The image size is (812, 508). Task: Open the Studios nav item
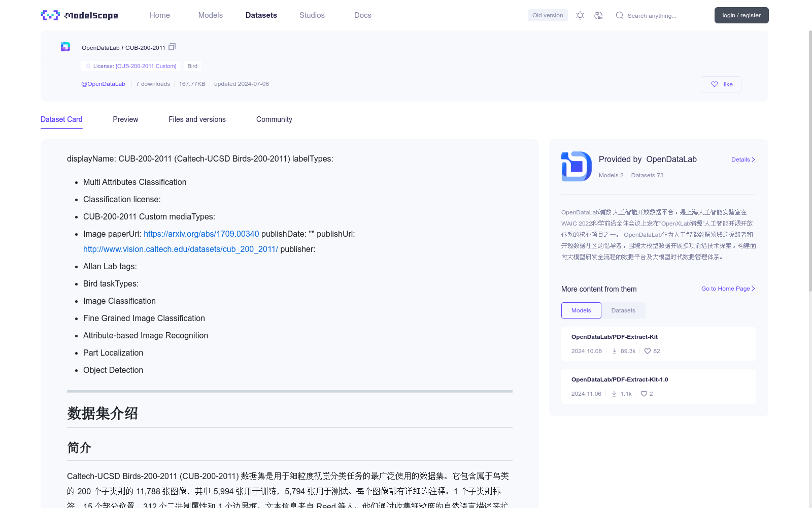point(312,15)
